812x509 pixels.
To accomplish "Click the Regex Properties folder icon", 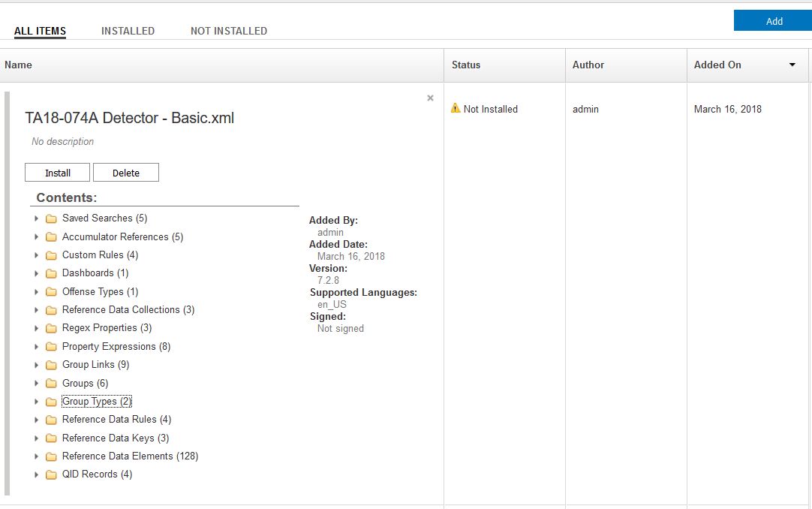I will 51,328.
